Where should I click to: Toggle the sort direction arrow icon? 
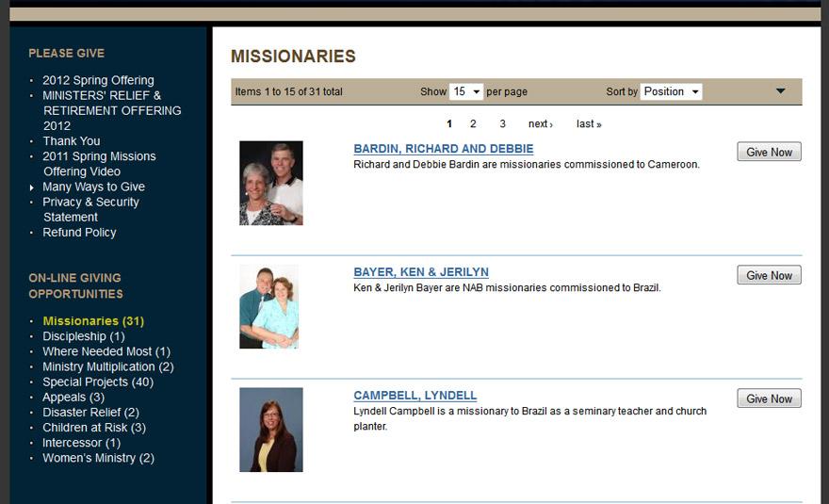click(x=780, y=91)
